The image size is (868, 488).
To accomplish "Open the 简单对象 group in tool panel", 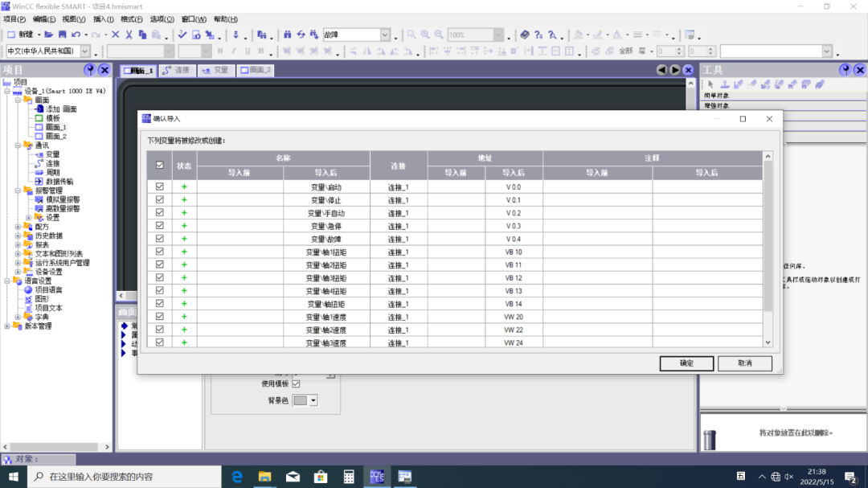I will pyautogui.click(x=784, y=96).
